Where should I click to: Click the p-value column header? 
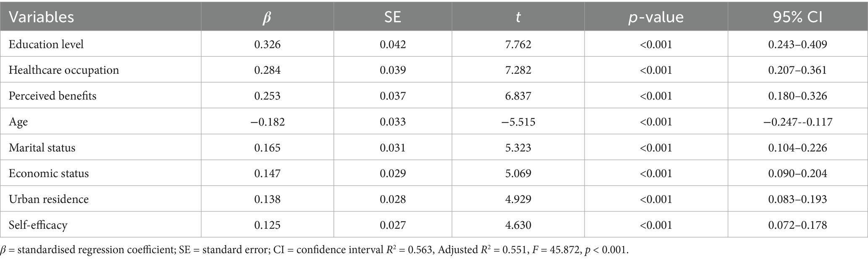tap(656, 17)
